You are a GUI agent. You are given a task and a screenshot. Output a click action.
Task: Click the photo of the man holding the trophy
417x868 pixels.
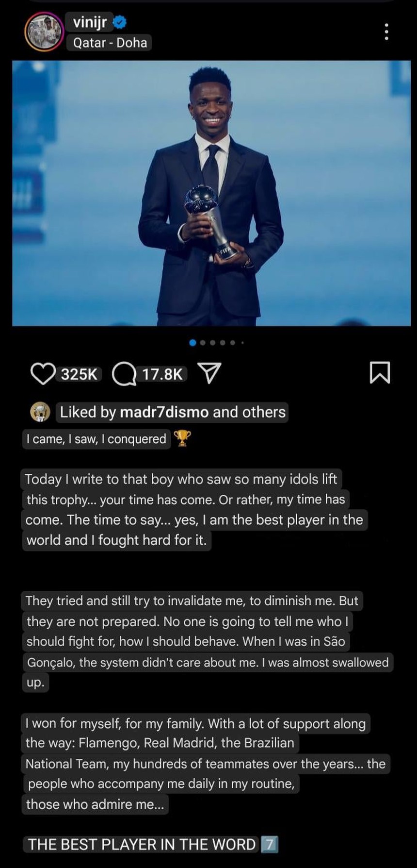(211, 193)
